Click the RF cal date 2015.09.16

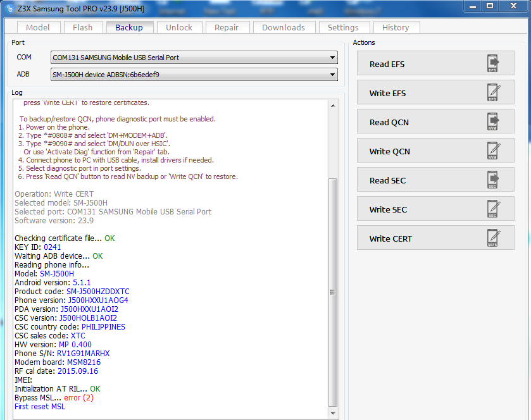click(x=78, y=371)
